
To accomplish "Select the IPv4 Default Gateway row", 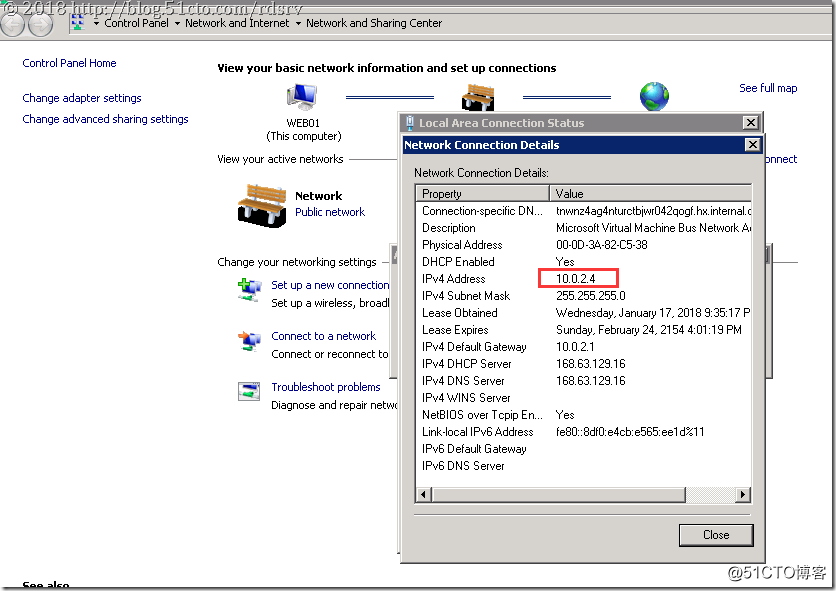I will [584, 347].
